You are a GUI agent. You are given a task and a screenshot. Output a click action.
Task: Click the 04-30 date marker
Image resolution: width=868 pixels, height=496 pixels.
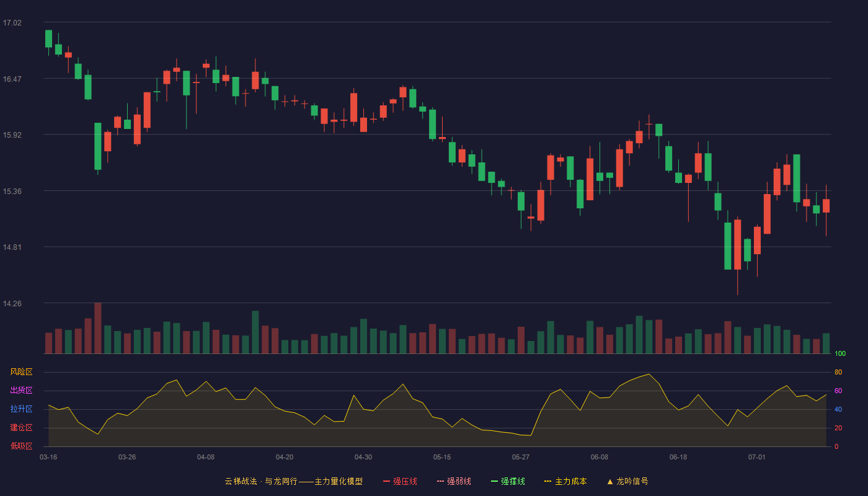[x=363, y=457]
